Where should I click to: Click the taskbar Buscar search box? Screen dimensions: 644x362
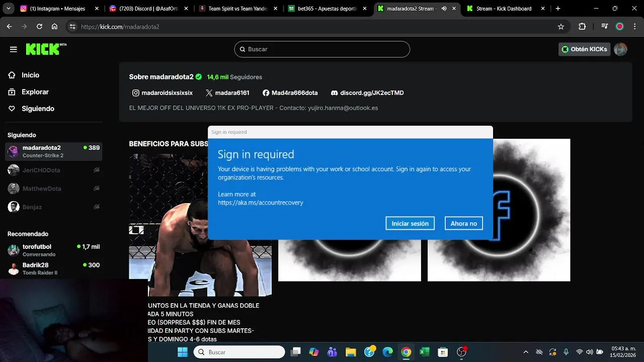click(239, 352)
